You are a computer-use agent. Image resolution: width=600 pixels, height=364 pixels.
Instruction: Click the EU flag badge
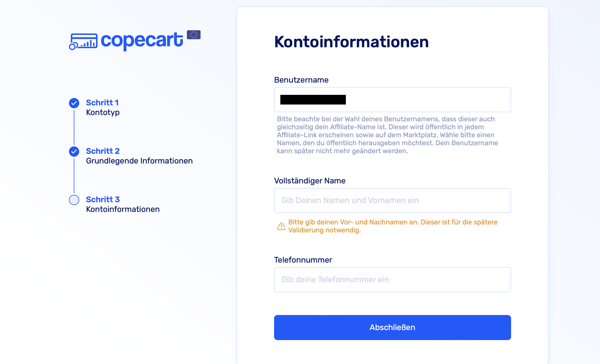tap(194, 35)
